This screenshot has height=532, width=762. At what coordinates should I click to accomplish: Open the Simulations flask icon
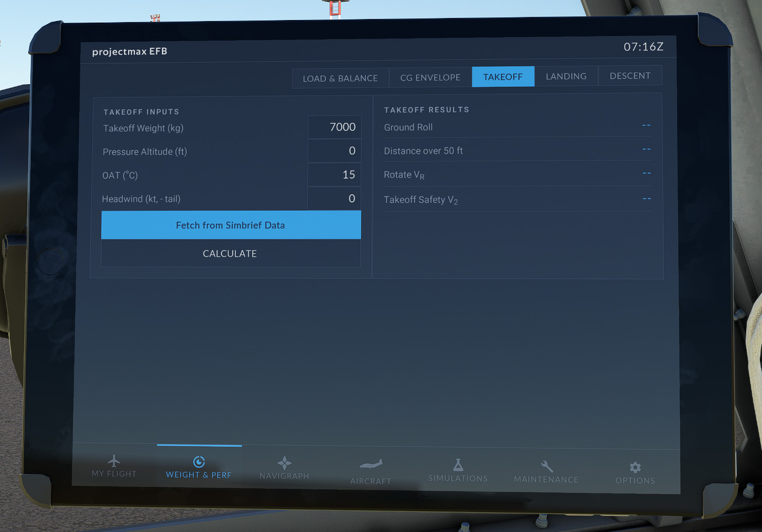point(458,465)
